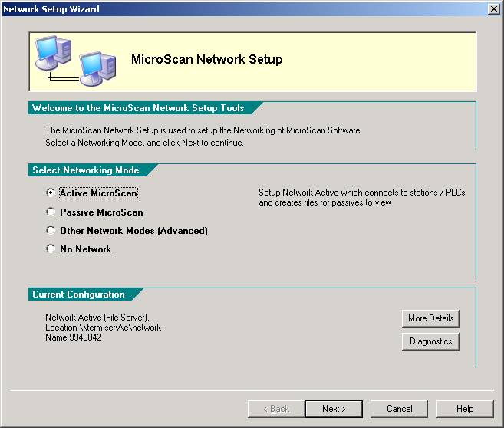
Task: Click the 'Name 9949042' configuration text
Action: pyautogui.click(x=74, y=337)
